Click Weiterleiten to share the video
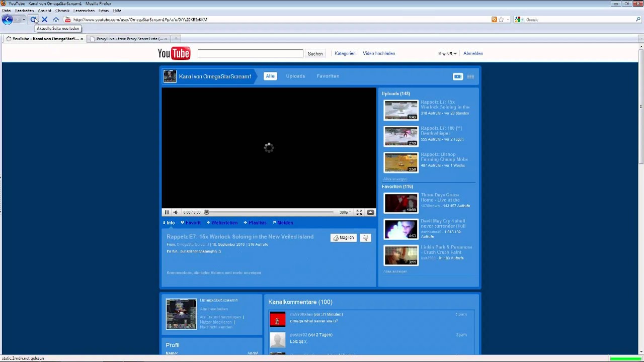This screenshot has width=644, height=362. point(222,223)
